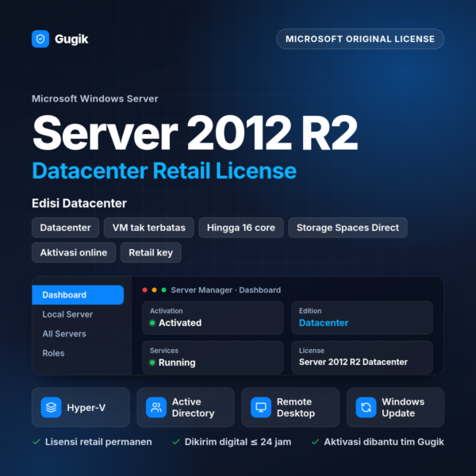Click the Hyper-V feature card label
Viewport: 476px width, 476px height.
tap(86, 408)
